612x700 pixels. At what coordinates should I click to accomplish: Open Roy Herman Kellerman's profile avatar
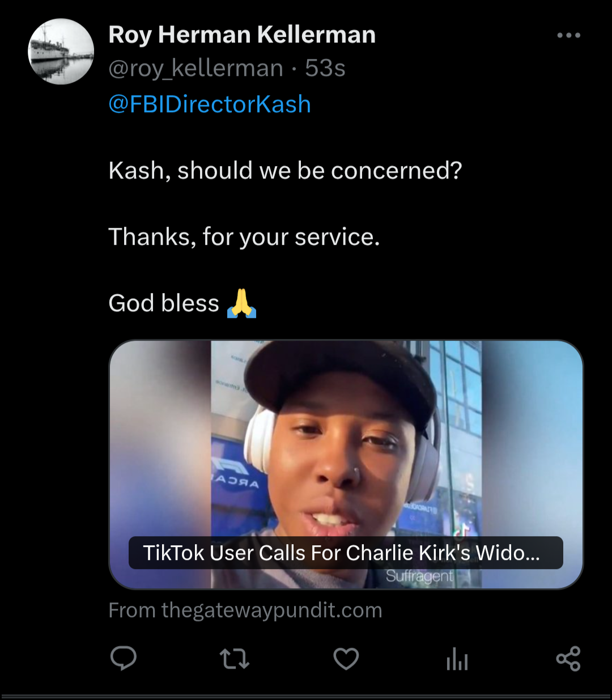pos(61,52)
